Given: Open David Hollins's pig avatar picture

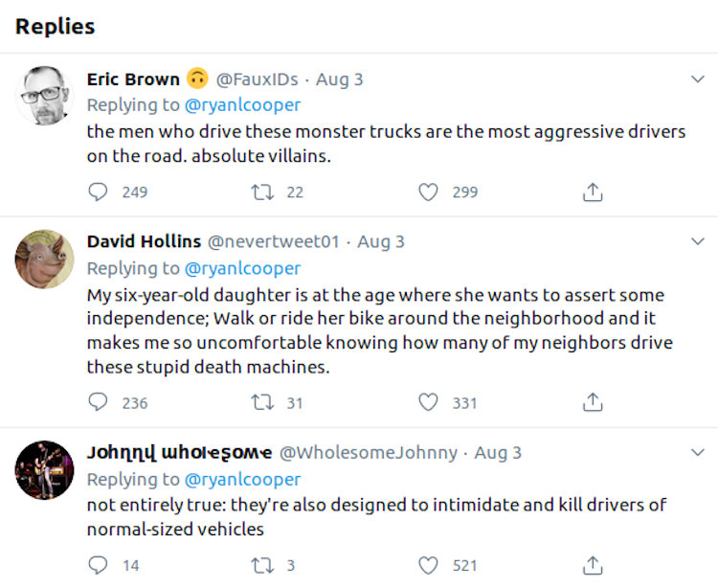Looking at the screenshot, I should click(x=44, y=259).
